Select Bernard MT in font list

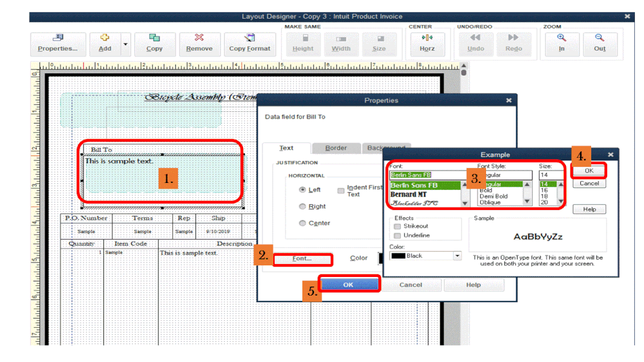click(425, 195)
